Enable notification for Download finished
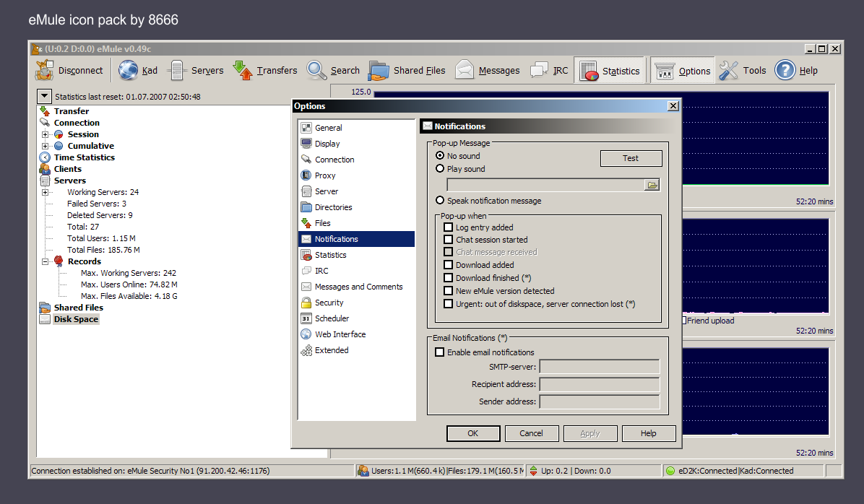Screen dimensions: 864x504 pyautogui.click(x=448, y=277)
